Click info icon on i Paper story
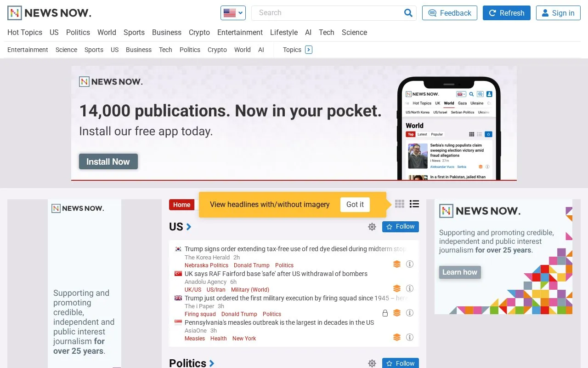 [x=410, y=313]
